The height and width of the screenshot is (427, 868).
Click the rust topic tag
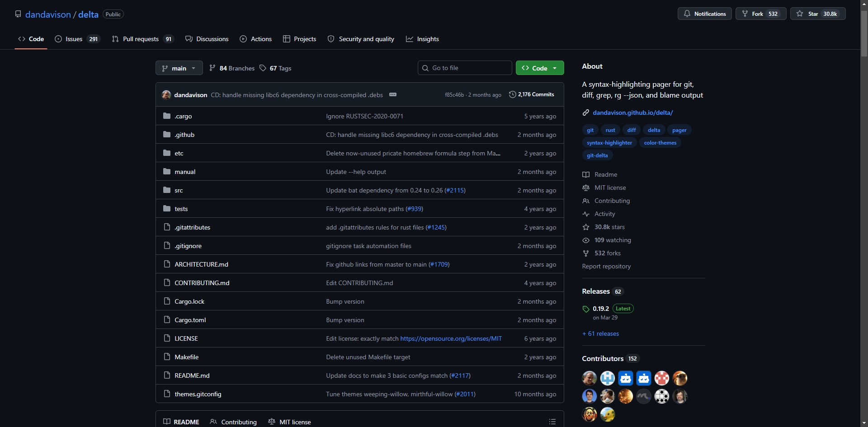click(x=610, y=130)
